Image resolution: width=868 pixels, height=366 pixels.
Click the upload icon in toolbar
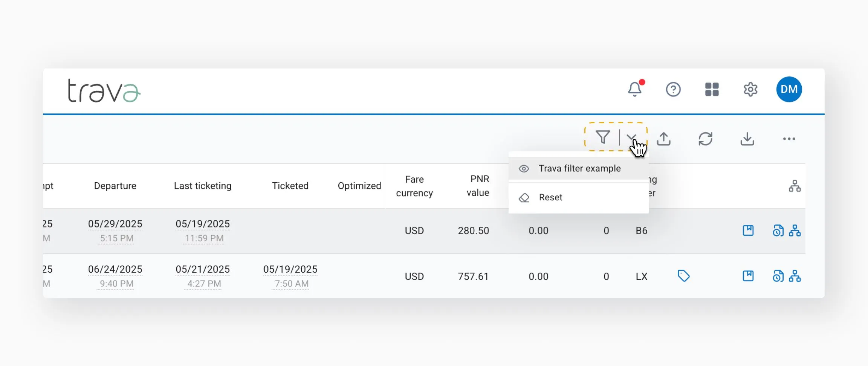point(664,139)
